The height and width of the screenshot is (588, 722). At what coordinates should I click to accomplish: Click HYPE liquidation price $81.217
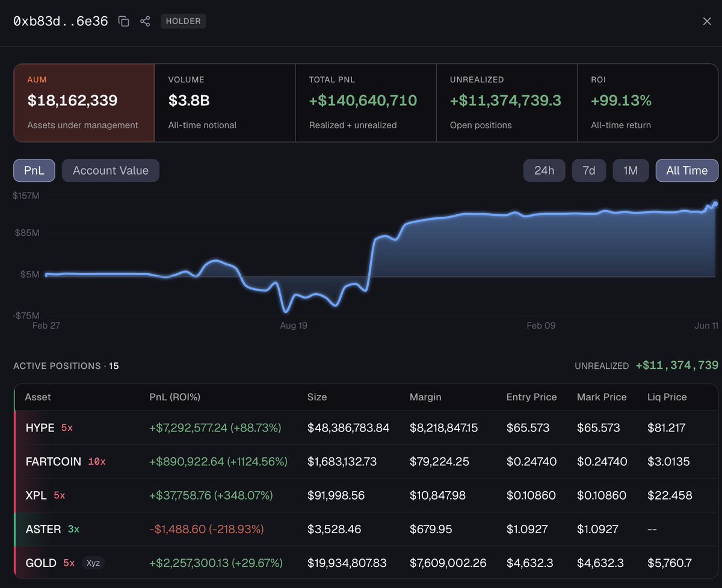tap(666, 428)
